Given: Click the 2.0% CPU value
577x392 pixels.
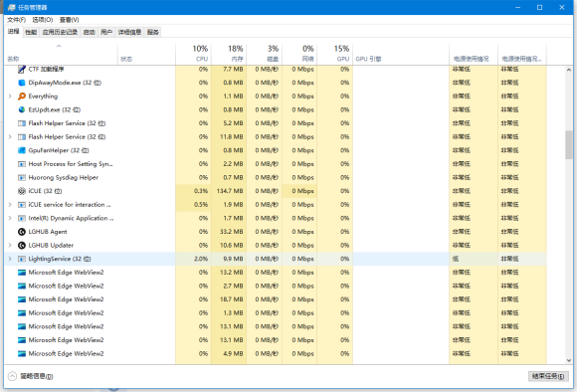Looking at the screenshot, I should [x=201, y=259].
